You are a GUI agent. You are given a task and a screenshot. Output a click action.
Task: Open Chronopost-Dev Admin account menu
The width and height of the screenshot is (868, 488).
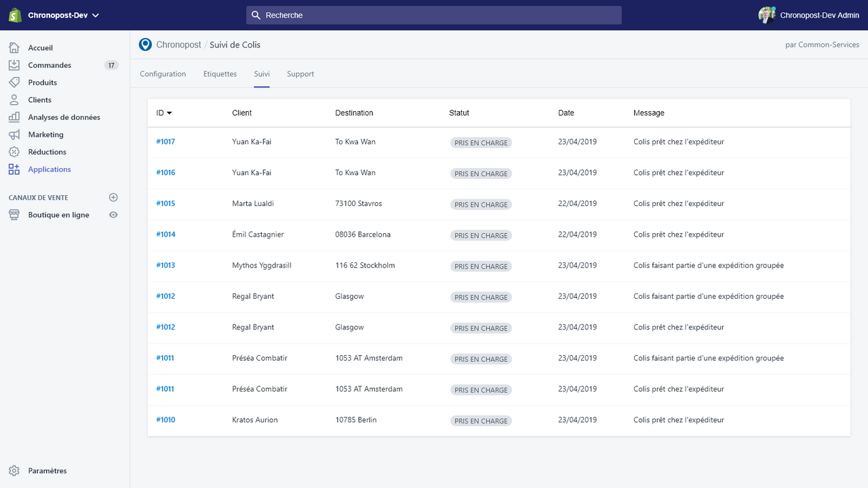[809, 15]
